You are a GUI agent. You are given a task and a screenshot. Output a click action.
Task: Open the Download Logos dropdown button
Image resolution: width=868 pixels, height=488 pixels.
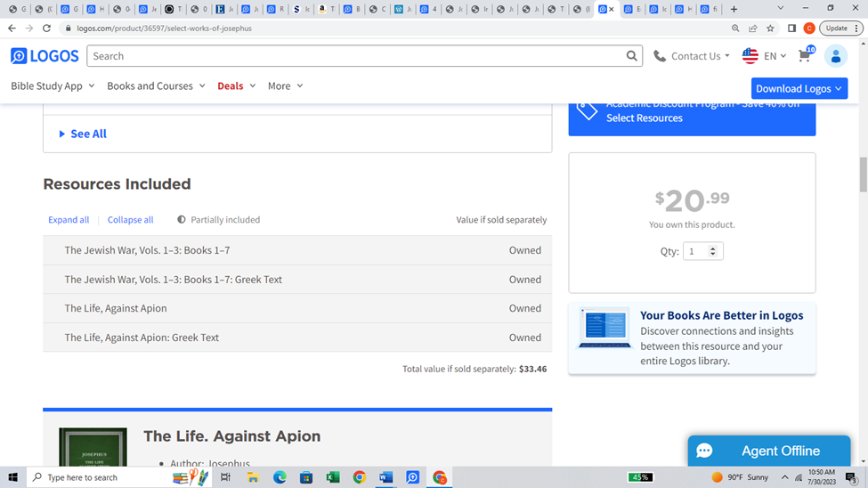tap(799, 89)
